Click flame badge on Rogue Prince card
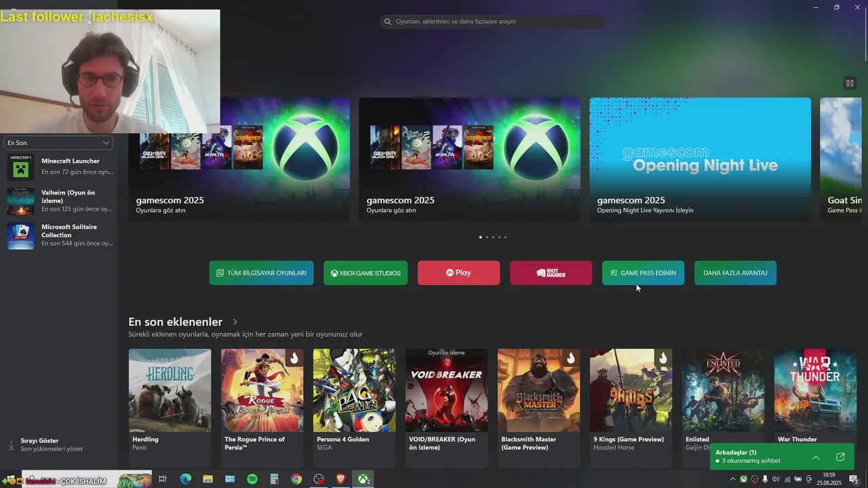This screenshot has width=868, height=488. [294, 358]
